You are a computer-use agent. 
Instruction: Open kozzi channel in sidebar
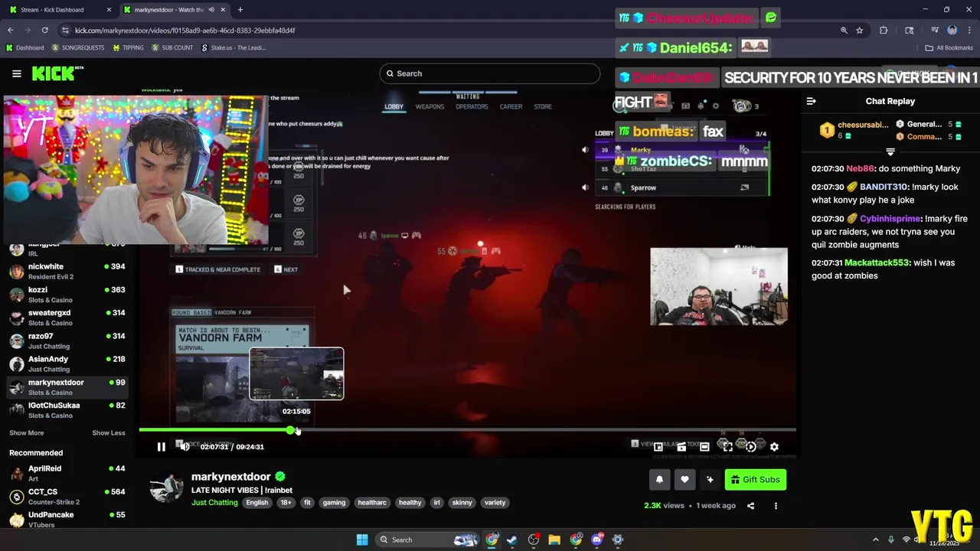pyautogui.click(x=67, y=295)
